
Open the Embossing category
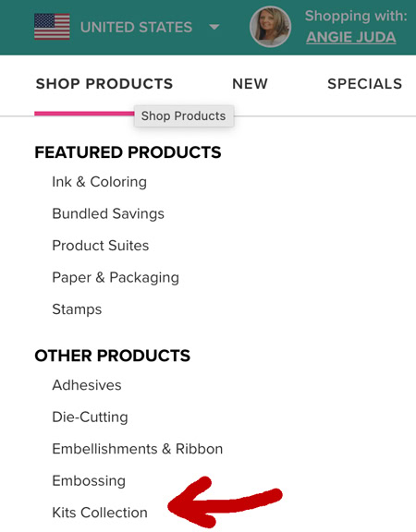tap(89, 481)
